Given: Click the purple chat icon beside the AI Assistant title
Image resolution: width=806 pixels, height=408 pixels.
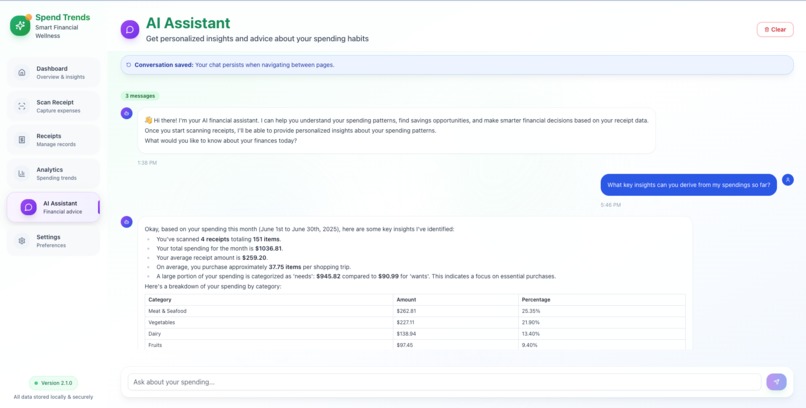Looking at the screenshot, I should [130, 30].
